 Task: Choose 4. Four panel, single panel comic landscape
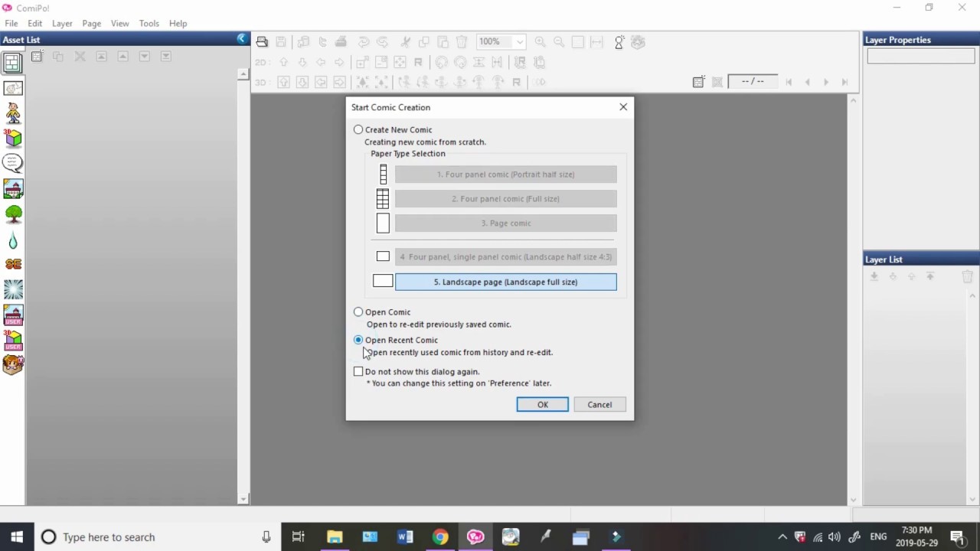click(x=505, y=257)
